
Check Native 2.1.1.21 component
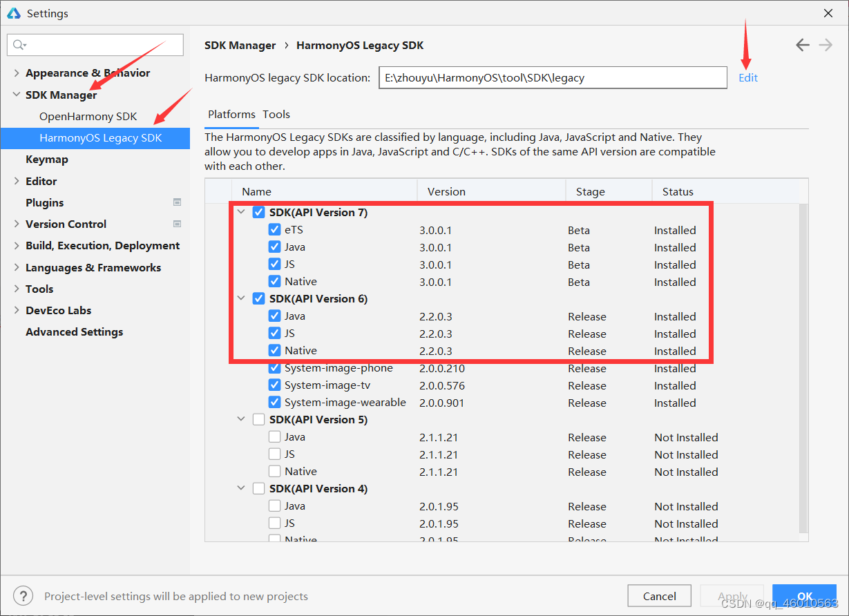point(274,472)
